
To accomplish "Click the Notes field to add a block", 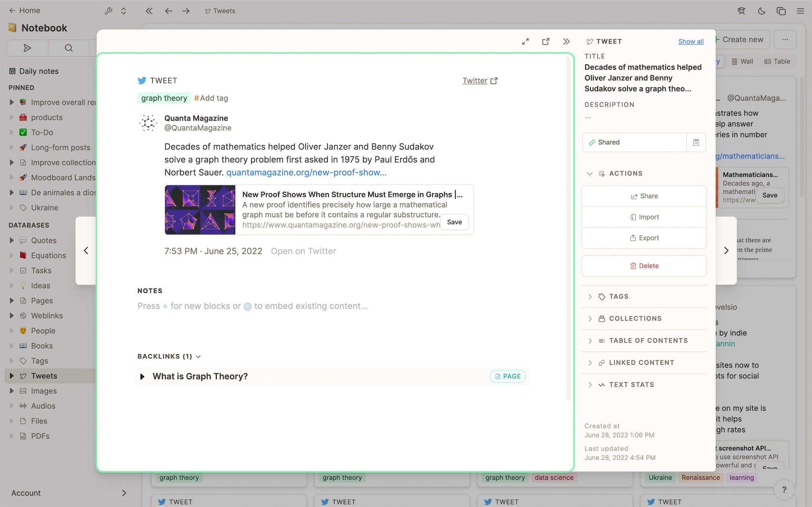I will click(252, 306).
